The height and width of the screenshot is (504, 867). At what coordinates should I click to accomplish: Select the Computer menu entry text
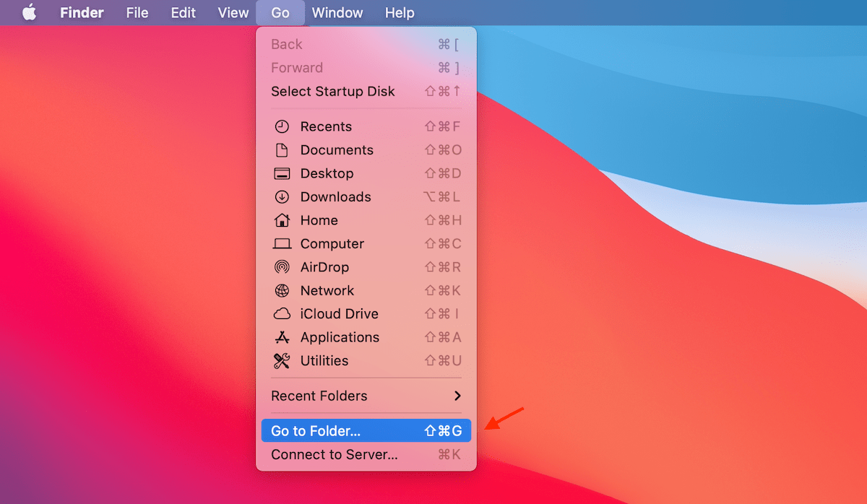pyautogui.click(x=332, y=244)
